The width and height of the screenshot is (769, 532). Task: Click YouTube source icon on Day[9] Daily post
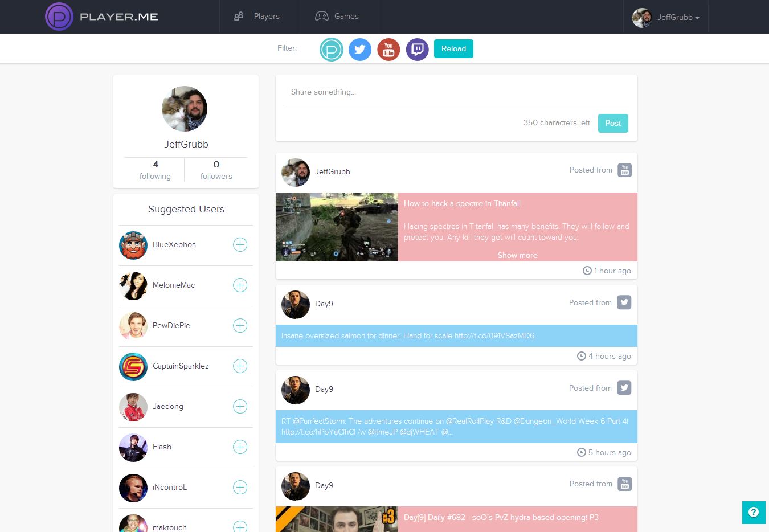[x=625, y=484]
